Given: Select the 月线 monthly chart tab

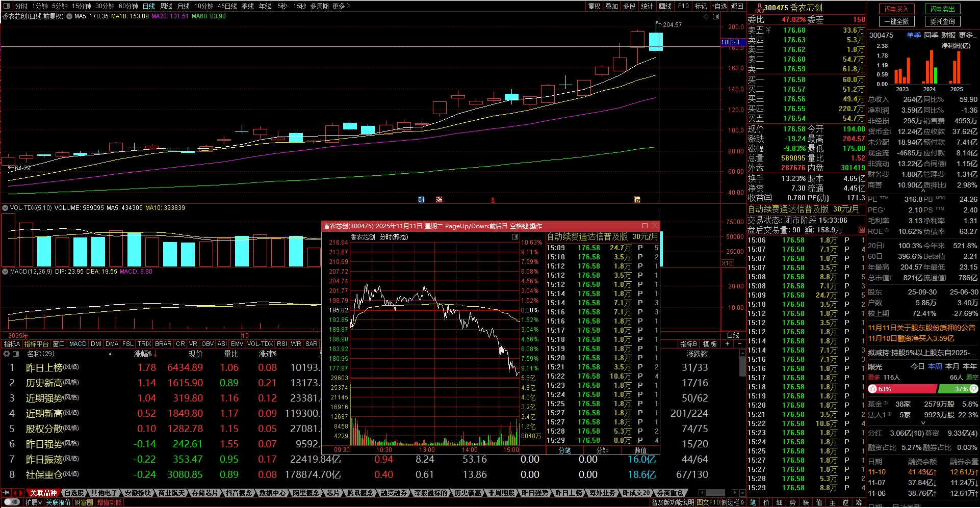Looking at the screenshot, I should coord(184,6).
